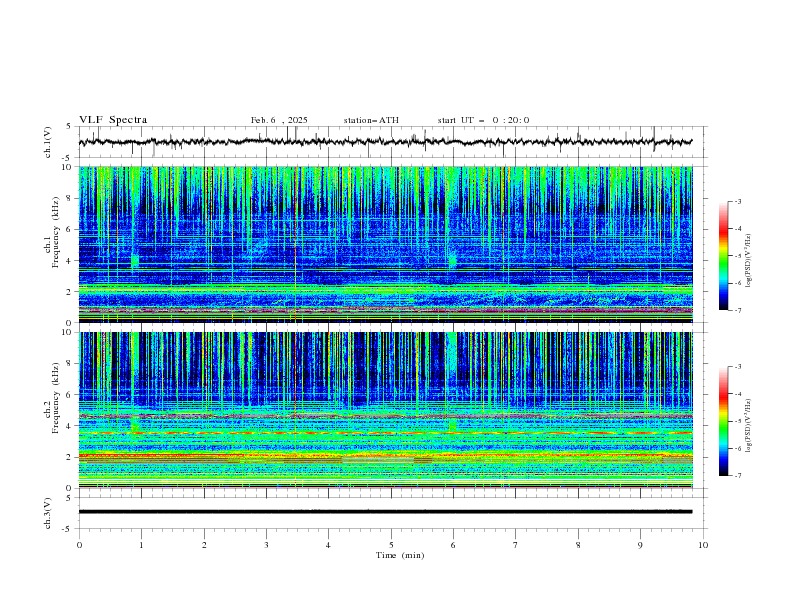This screenshot has width=792, height=612.
Task: Click the 'VLF Spectra' title text
Action: [x=113, y=120]
